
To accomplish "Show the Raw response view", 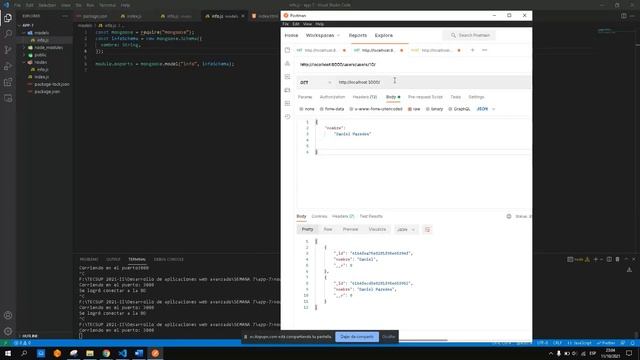I will click(x=328, y=229).
